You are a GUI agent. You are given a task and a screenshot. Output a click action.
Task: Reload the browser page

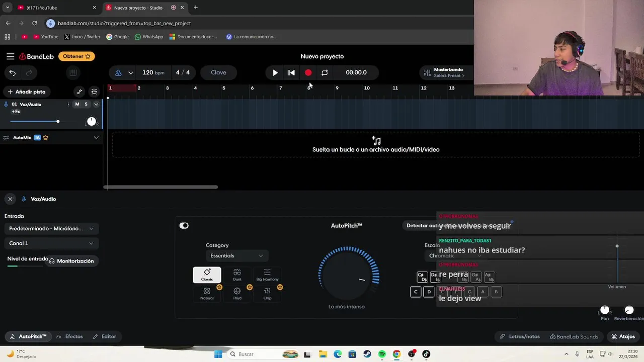[34, 23]
